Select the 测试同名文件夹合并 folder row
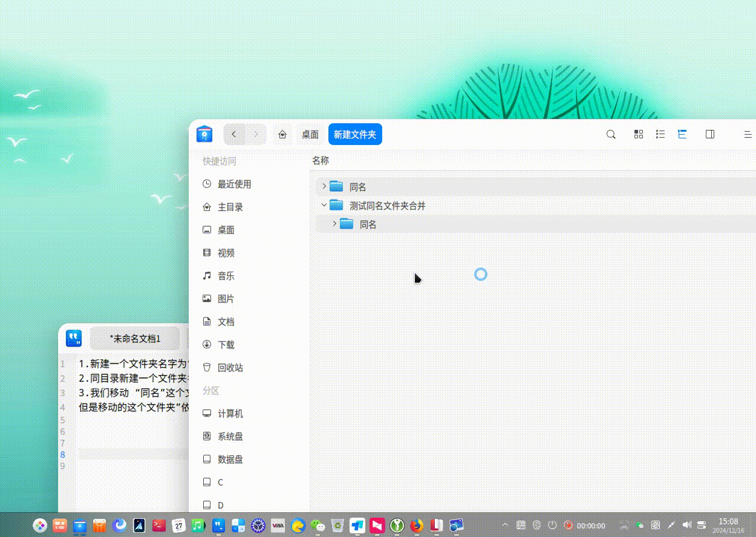This screenshot has width=756, height=537. (x=536, y=206)
